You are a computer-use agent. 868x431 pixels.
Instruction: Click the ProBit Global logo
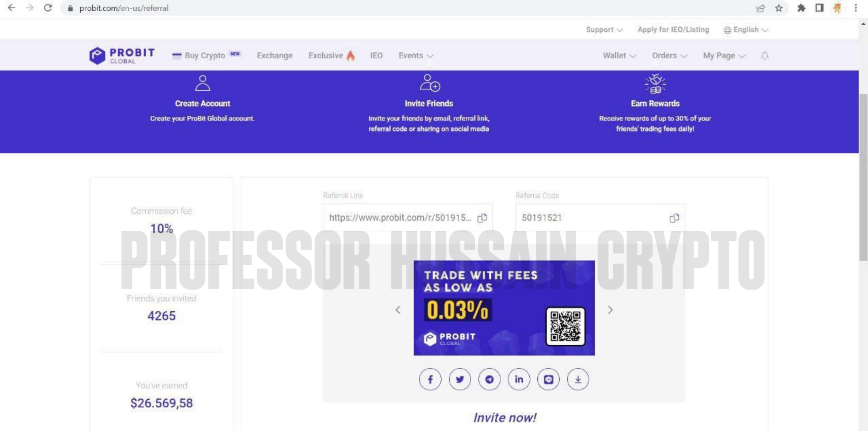122,56
